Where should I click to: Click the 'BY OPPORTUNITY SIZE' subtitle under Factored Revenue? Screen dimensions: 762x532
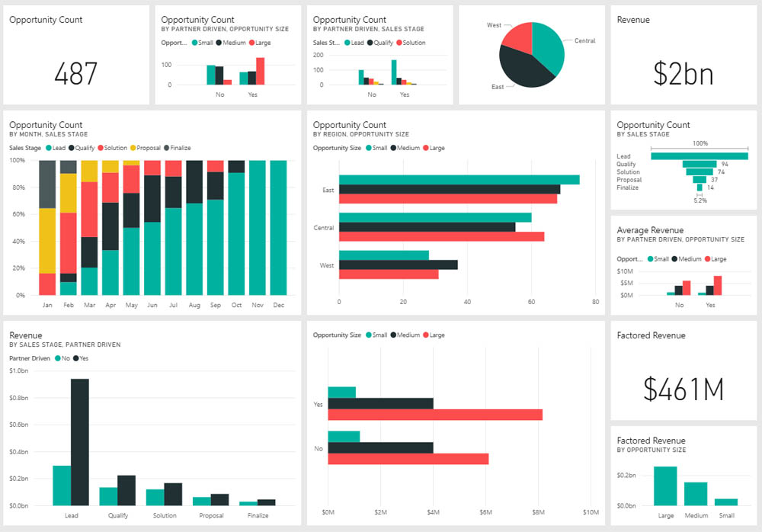click(652, 450)
